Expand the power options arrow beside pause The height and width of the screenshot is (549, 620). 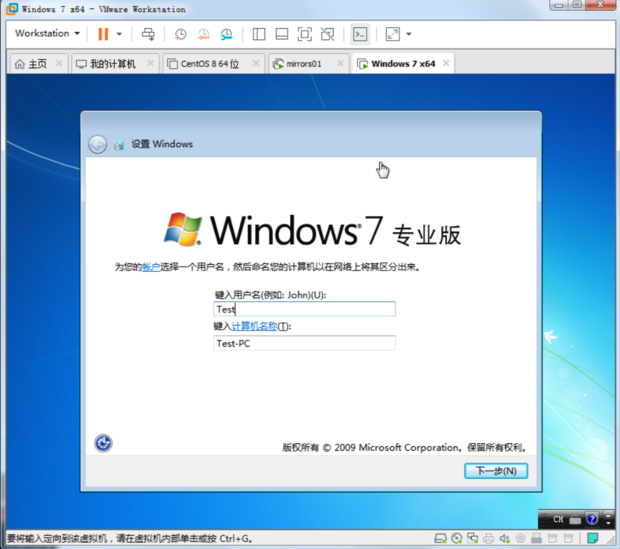click(x=119, y=34)
